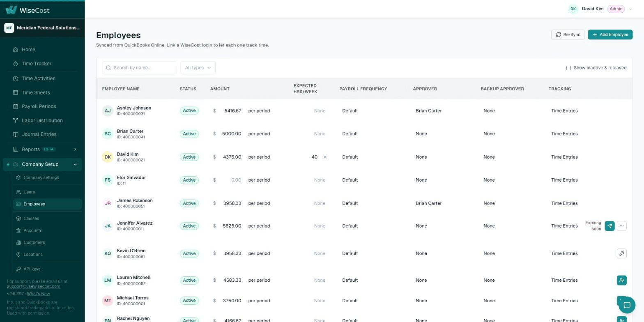Open Labor Distribution page
Screen dimensions: 644x322
[x=43, y=120]
